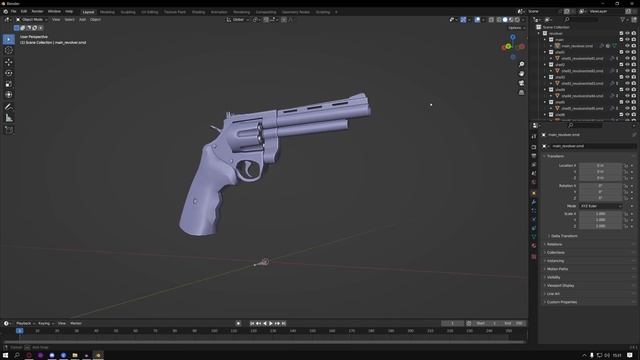Open the Scene properties tab

click(x=534, y=173)
